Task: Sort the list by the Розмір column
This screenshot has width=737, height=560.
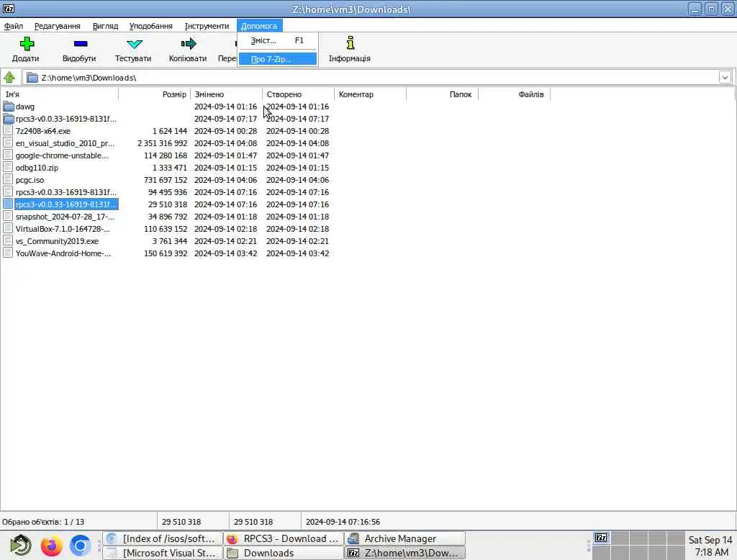Action: (x=154, y=94)
